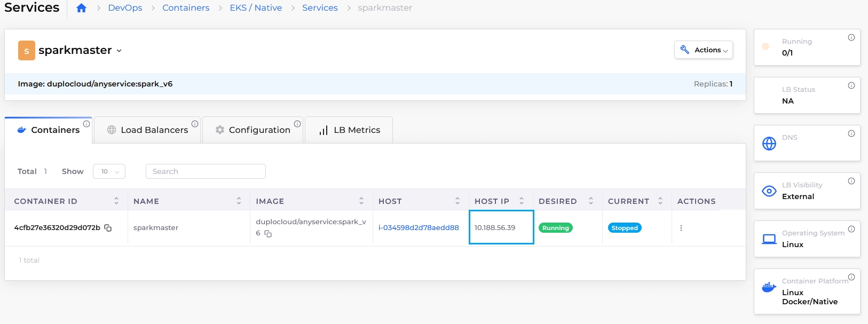
Task: Click the DNS globe icon
Action: [x=769, y=144]
